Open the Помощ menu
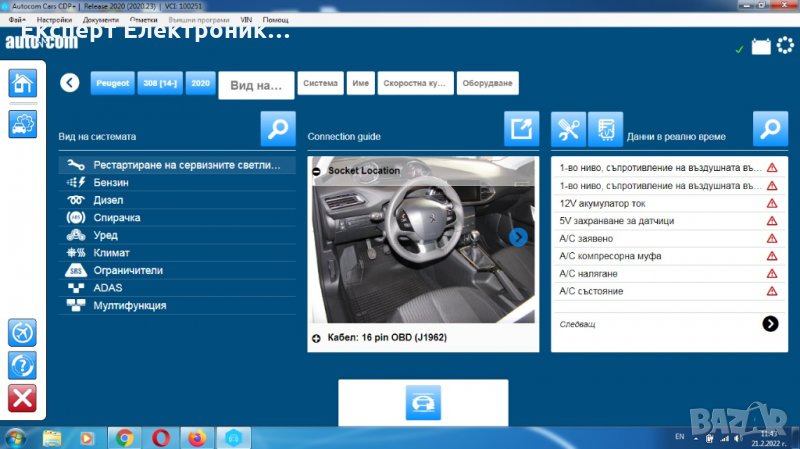800x449 pixels. [x=276, y=20]
